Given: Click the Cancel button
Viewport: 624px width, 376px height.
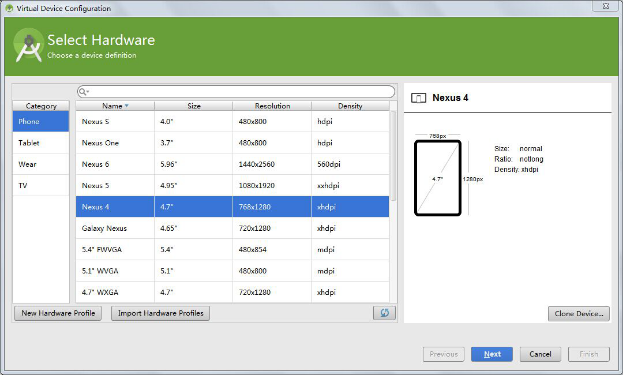Looking at the screenshot, I should tap(540, 354).
